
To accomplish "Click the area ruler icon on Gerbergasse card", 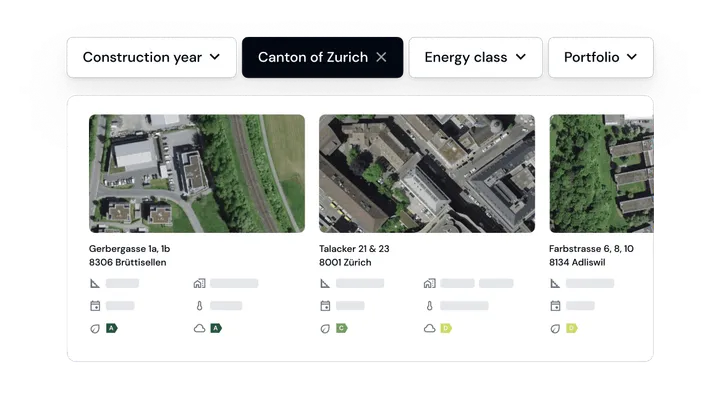I will coord(95,284).
